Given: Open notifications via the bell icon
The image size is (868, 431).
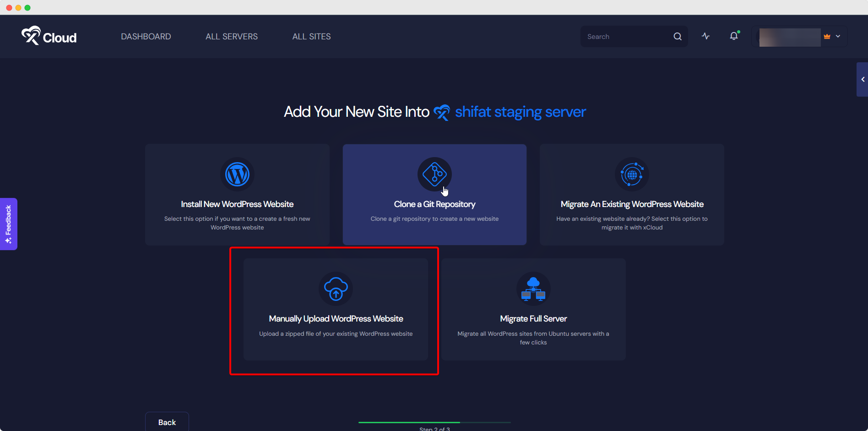Looking at the screenshot, I should tap(734, 36).
